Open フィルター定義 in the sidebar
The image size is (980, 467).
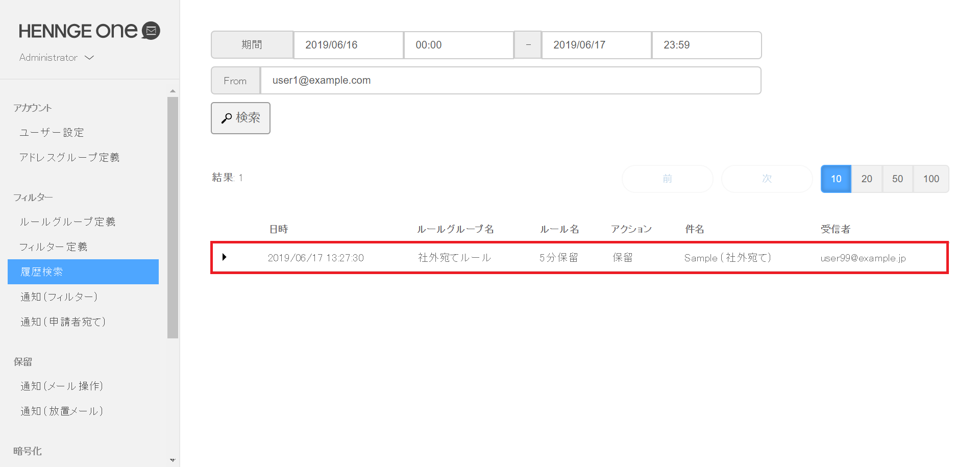[54, 247]
